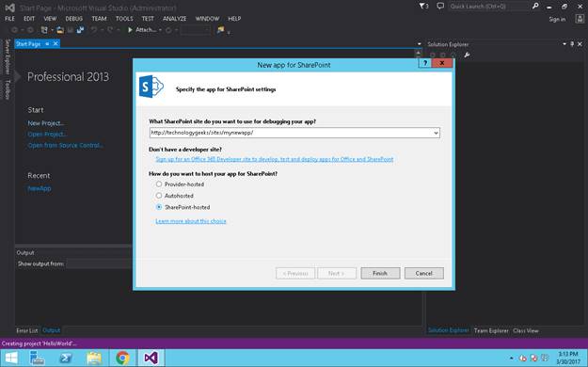Open File Explorer from the taskbar
Viewport: 588px width, 367px height.
pyautogui.click(x=94, y=358)
